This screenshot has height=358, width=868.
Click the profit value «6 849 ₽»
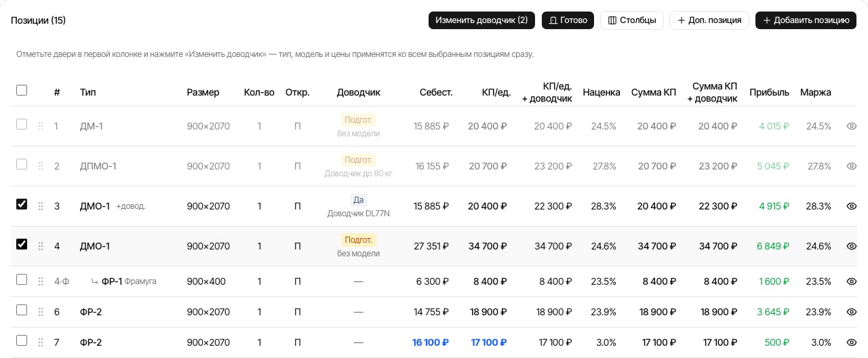coord(773,246)
